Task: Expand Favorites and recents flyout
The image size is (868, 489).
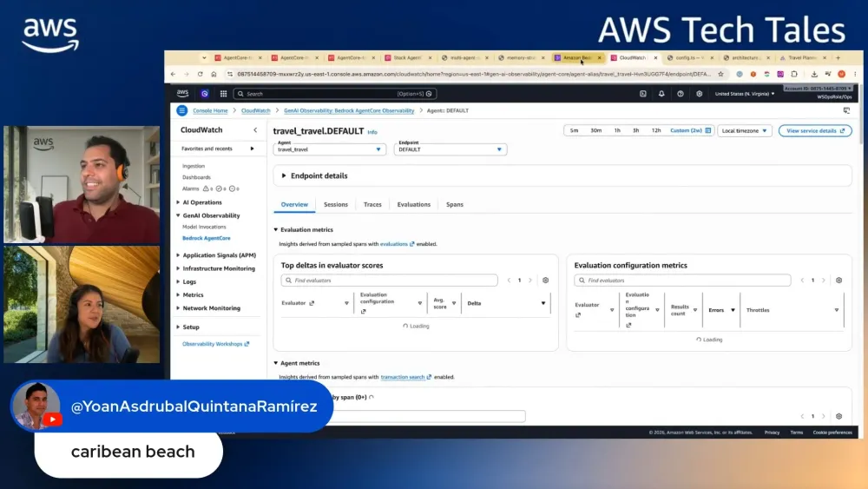Action: [x=253, y=149]
